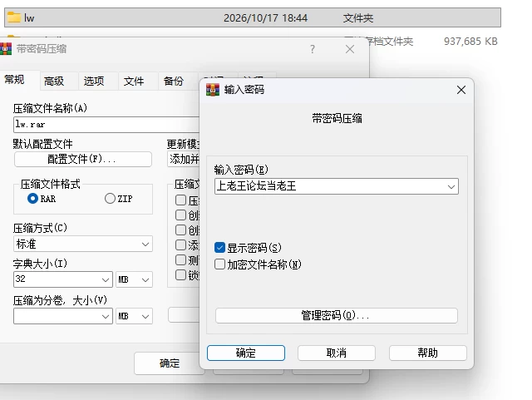
Task: Select the RAR archive format radio button
Action: pyautogui.click(x=32, y=198)
